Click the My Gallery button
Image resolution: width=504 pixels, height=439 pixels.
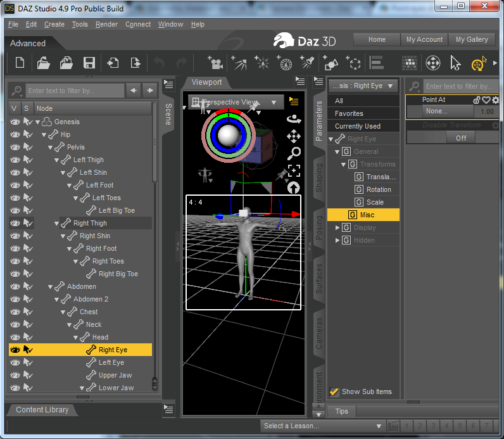472,39
